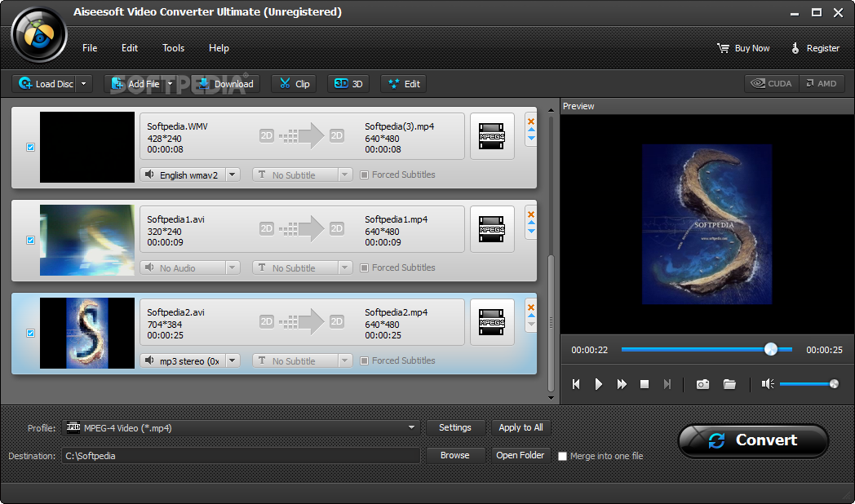
Task: Enable Forced Subtitles for Softpedia2.avi
Action: tap(364, 360)
